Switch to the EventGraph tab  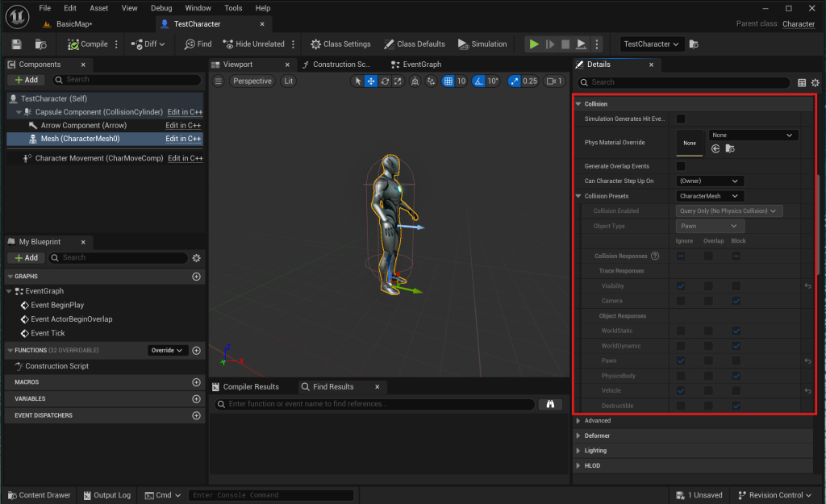[416, 65]
